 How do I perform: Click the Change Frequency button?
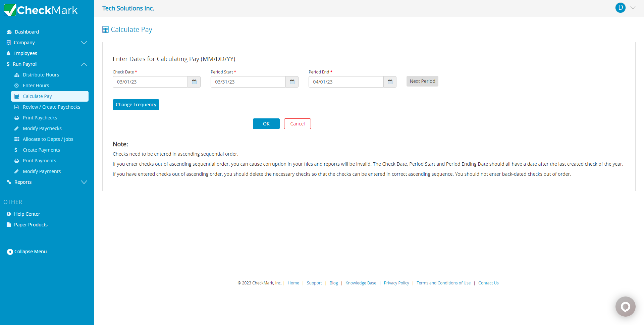[x=136, y=105]
